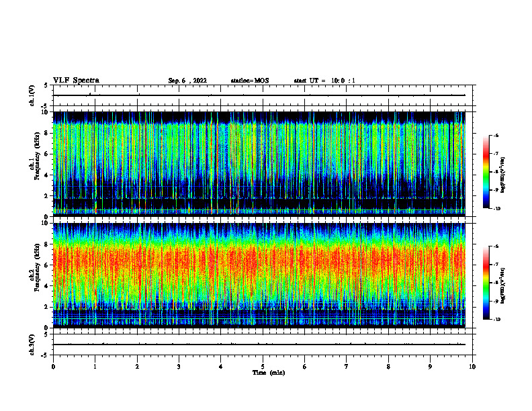
Task: Click the 'ch.1(V)' top axis label
Action: [x=32, y=95]
